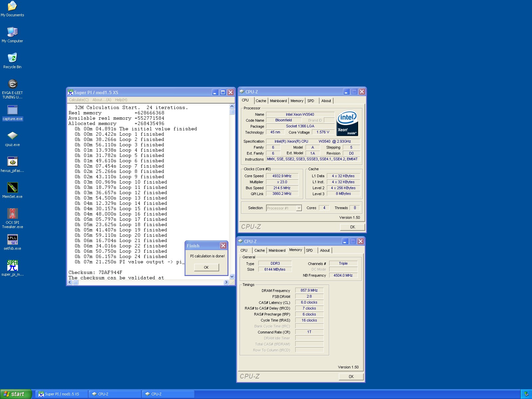Click OK in the Finish dialog

pos(206,267)
